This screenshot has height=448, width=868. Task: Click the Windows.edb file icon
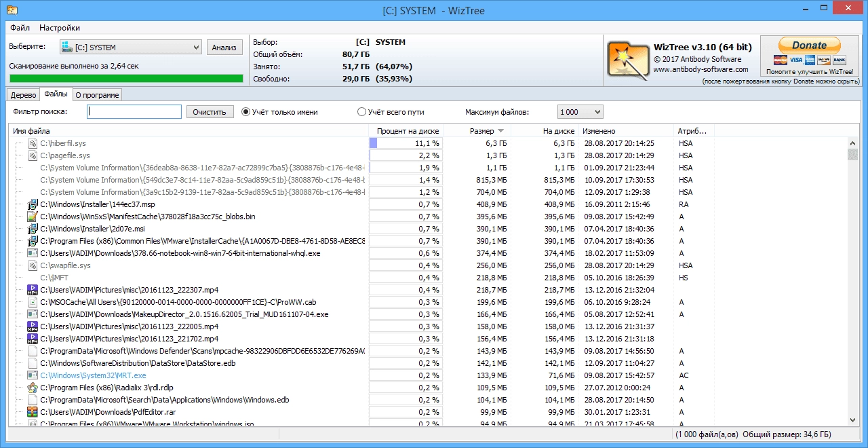(32, 400)
